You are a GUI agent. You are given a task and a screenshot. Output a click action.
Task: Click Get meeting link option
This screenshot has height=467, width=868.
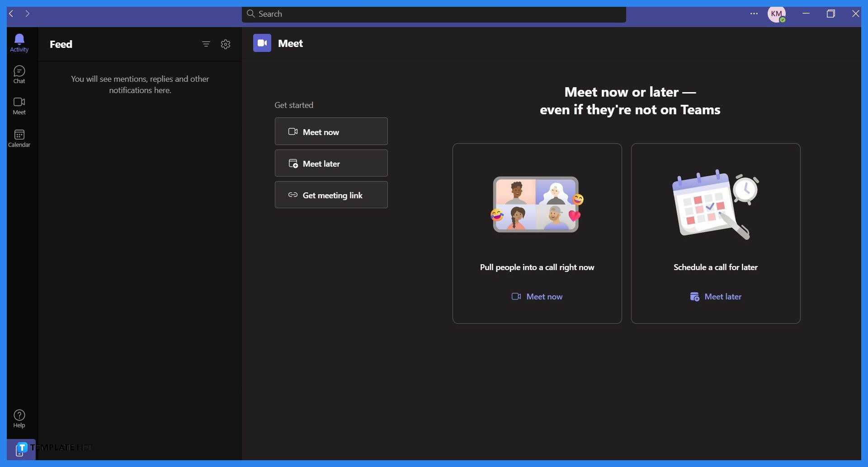331,195
